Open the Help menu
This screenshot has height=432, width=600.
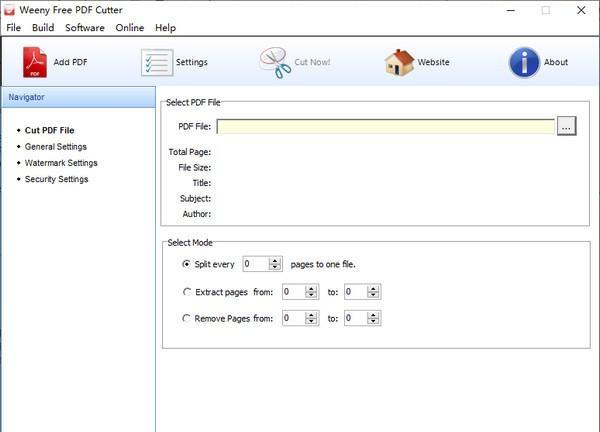(165, 28)
